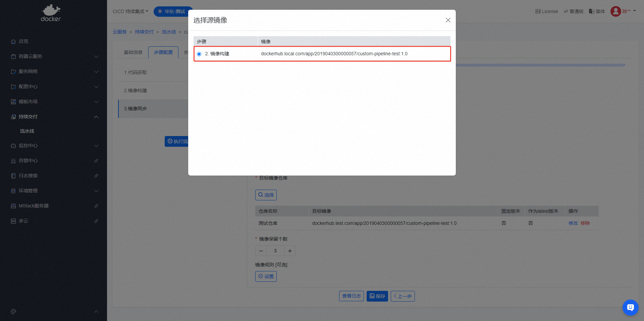Screen dimensions: 644x321
Task: Increase 镜像保留个数 with plus button
Action: (x=290, y=251)
